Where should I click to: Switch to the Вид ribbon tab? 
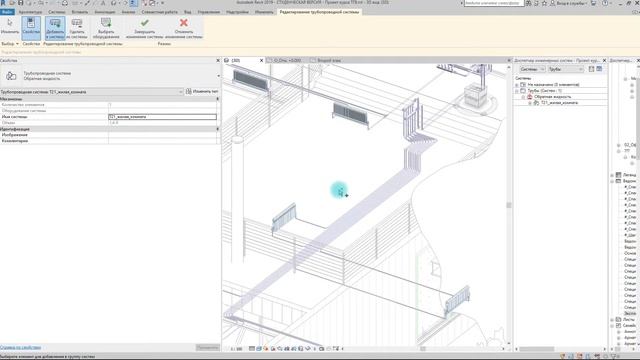(187, 12)
